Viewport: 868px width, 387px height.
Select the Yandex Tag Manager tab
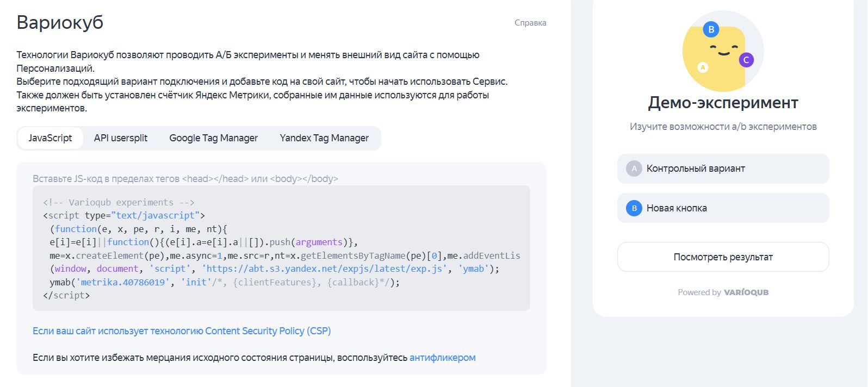click(324, 138)
